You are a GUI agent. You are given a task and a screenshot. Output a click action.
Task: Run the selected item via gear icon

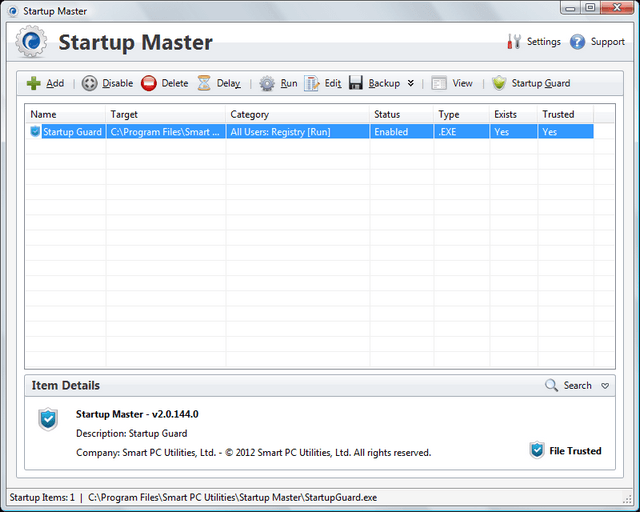[267, 84]
